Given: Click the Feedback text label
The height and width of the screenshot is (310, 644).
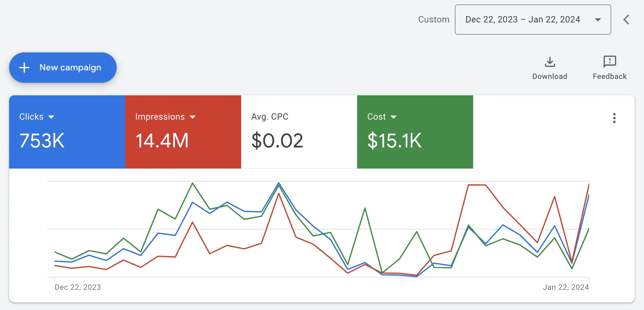Looking at the screenshot, I should 610,76.
